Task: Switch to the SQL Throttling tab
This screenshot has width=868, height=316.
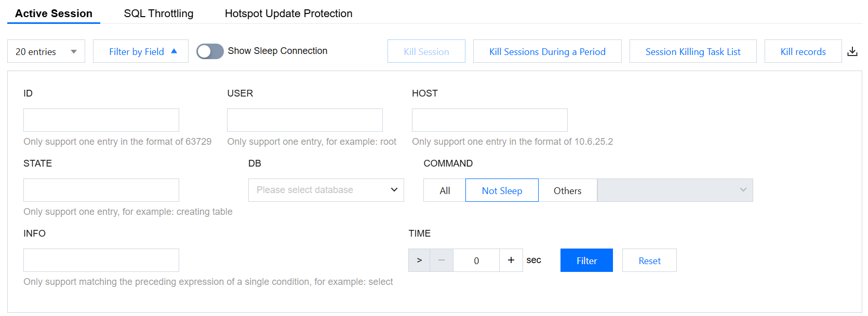Action: (x=158, y=13)
